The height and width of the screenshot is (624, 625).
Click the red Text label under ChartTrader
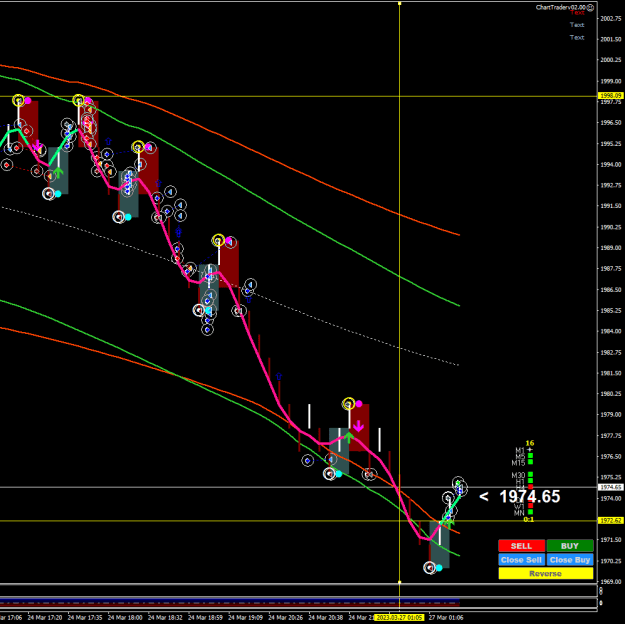point(577,13)
